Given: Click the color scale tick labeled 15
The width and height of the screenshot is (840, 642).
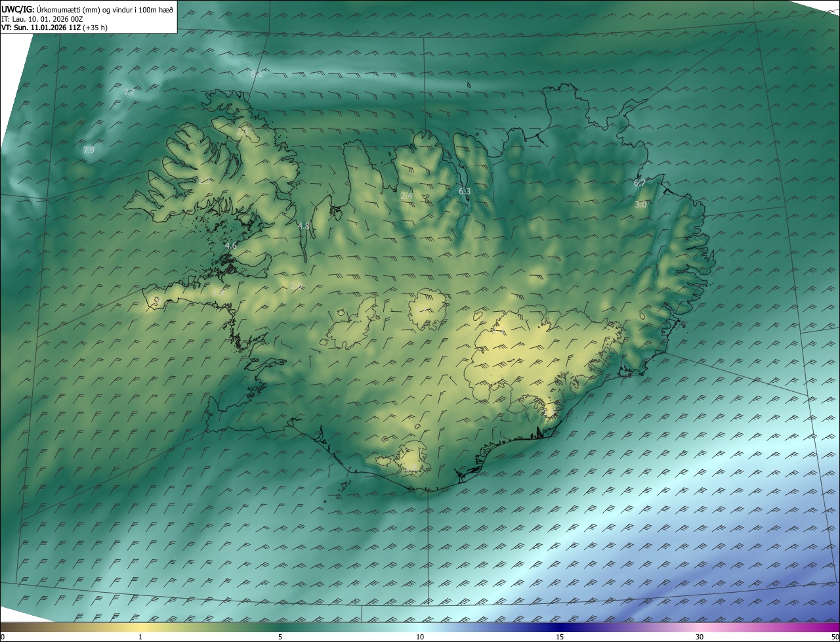Looking at the screenshot, I should [x=560, y=637].
